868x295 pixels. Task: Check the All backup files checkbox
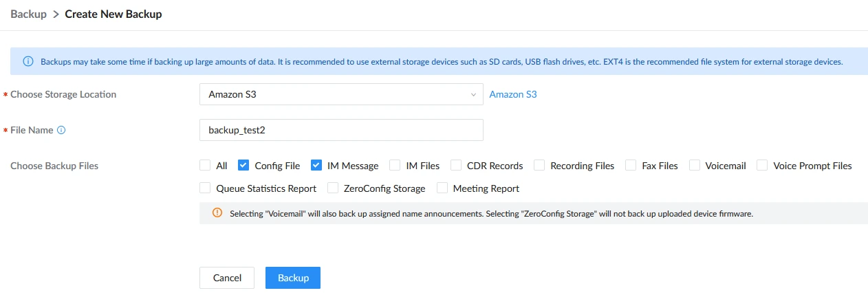pyautogui.click(x=205, y=165)
